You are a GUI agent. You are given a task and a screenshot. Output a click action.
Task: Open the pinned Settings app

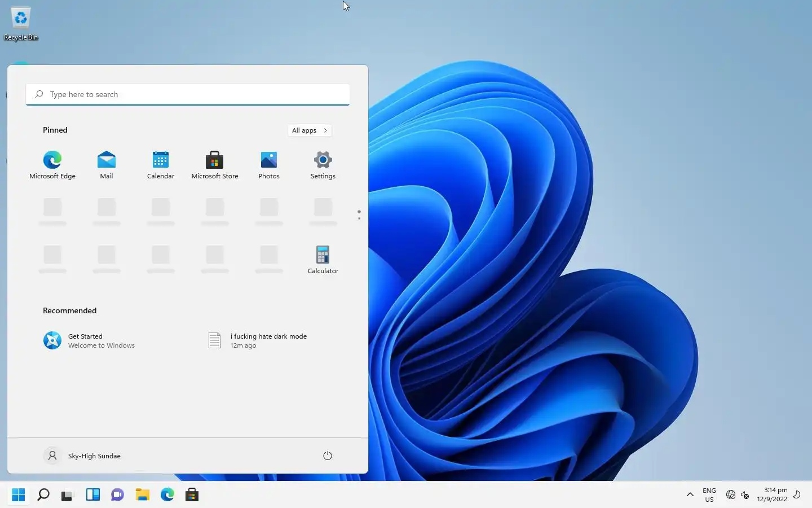[323, 165]
